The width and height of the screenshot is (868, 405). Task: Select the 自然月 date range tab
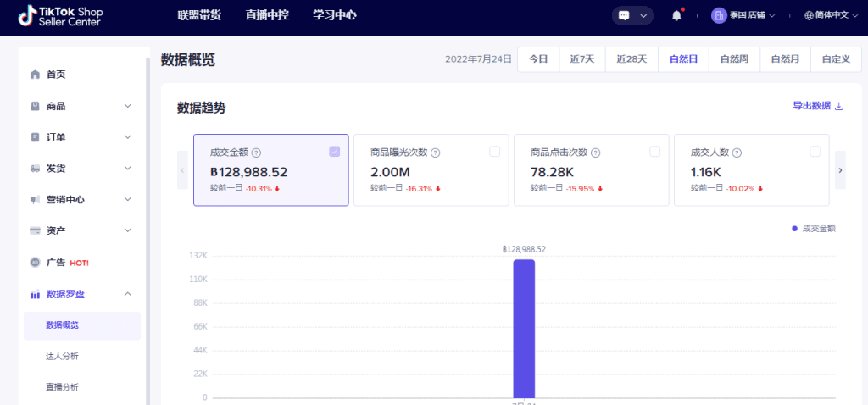coord(785,59)
